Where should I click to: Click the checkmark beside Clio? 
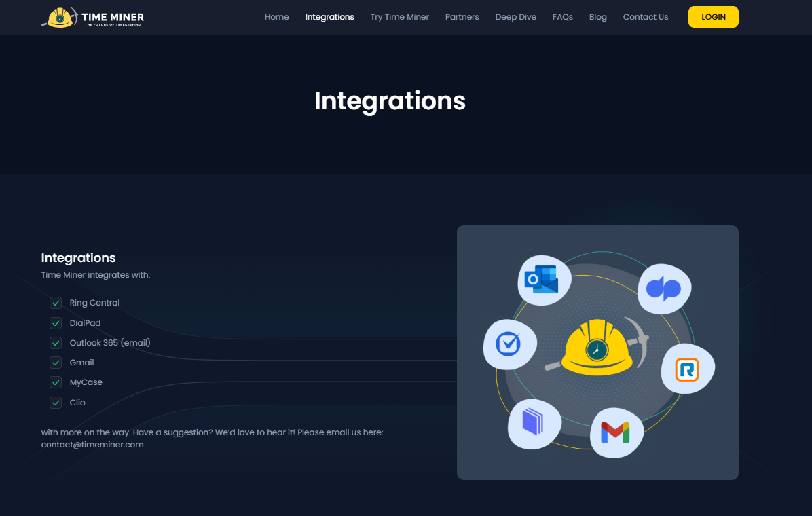(56, 403)
